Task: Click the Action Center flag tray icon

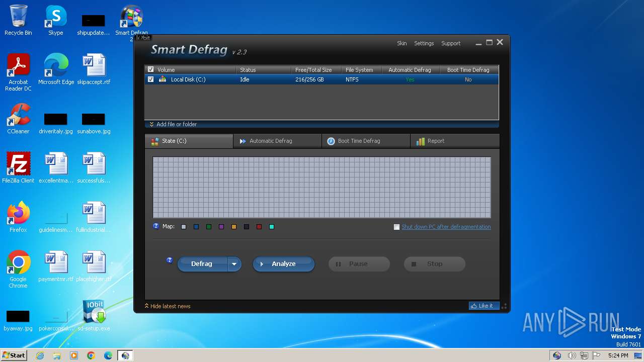Action: point(597,355)
